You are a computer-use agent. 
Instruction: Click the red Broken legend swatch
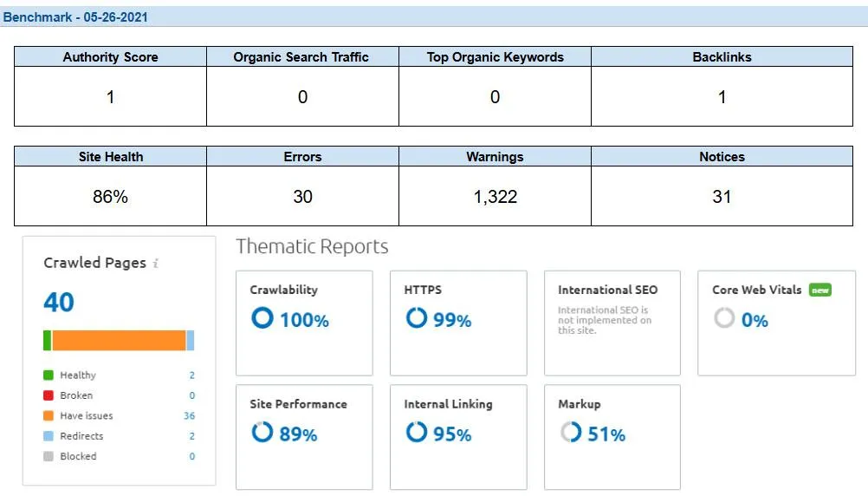[49, 395]
